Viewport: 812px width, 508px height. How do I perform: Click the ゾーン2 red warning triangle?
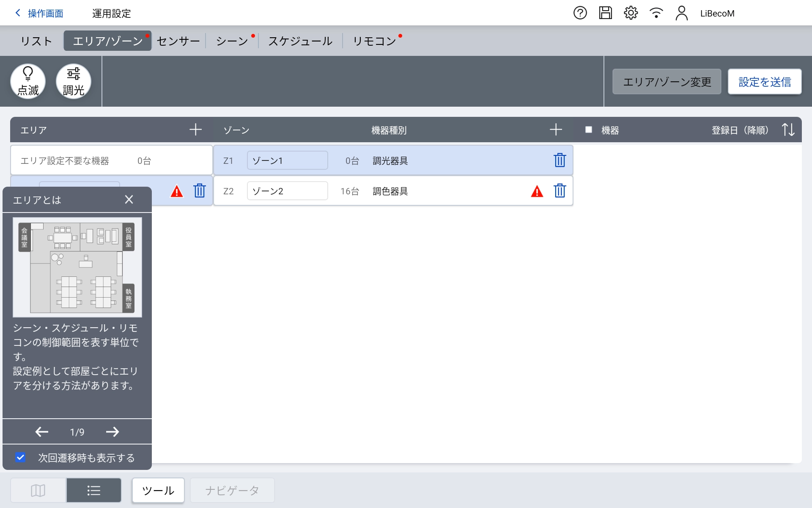click(537, 191)
